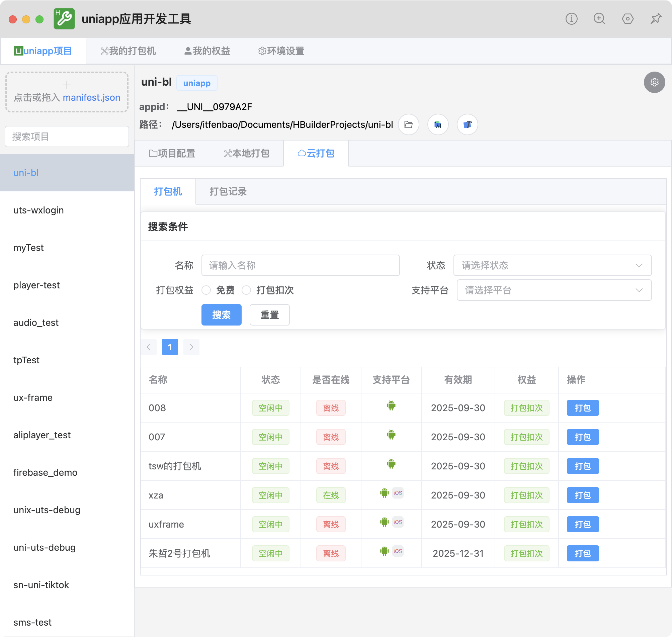The height and width of the screenshot is (637, 672).
Task: Open the 请选择状态 dropdown
Action: (553, 265)
